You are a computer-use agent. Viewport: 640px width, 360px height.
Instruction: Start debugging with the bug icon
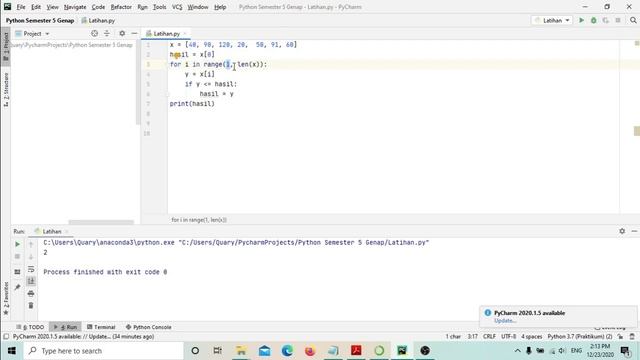pyautogui.click(x=593, y=20)
